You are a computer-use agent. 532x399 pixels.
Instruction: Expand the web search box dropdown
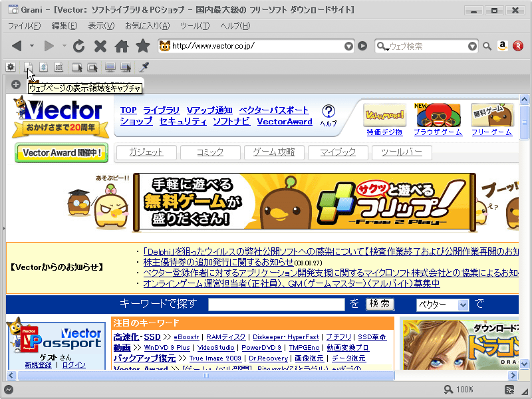tap(472, 46)
